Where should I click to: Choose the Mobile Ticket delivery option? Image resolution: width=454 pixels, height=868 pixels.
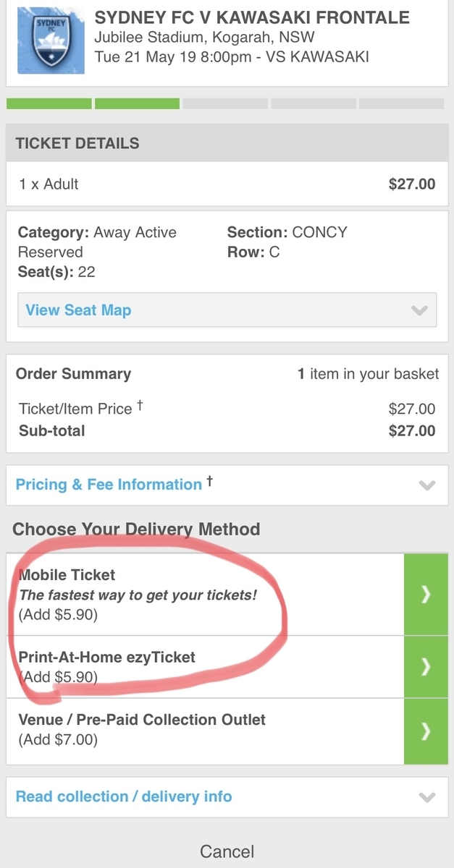pyautogui.click(x=205, y=595)
